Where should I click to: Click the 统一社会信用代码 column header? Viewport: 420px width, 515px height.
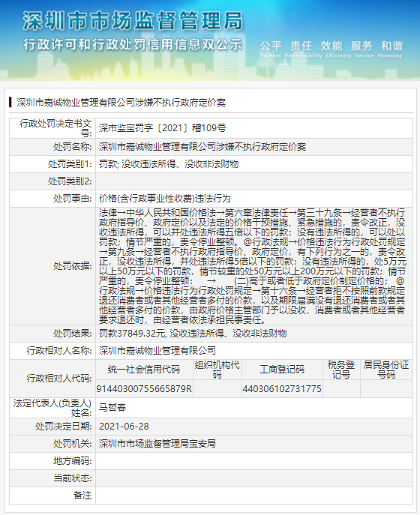pyautogui.click(x=144, y=370)
